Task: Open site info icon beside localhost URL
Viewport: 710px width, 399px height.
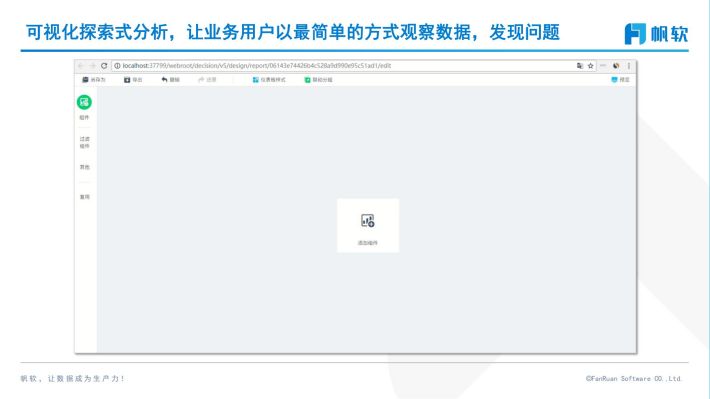Action: point(117,66)
